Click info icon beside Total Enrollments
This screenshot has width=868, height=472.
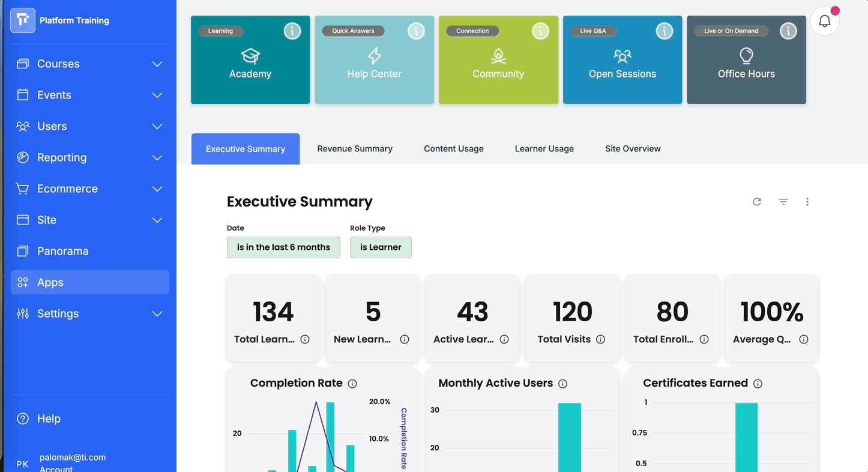[x=704, y=339]
